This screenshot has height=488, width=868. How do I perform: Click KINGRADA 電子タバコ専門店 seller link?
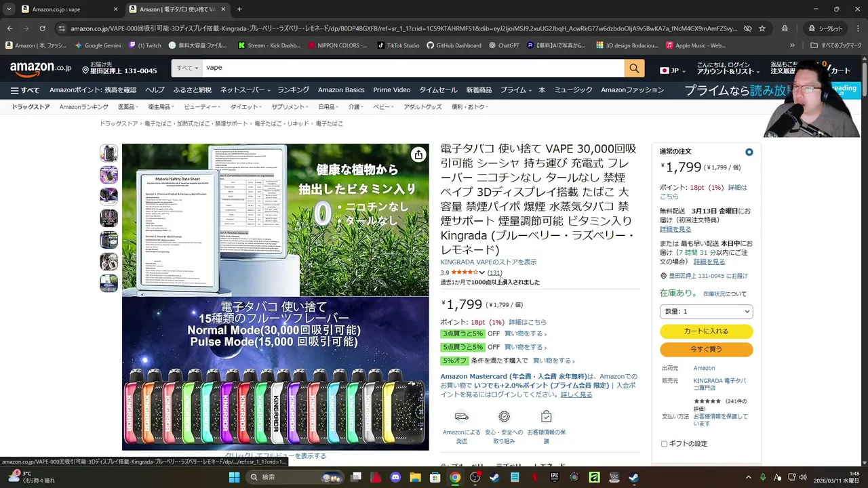pos(719,384)
